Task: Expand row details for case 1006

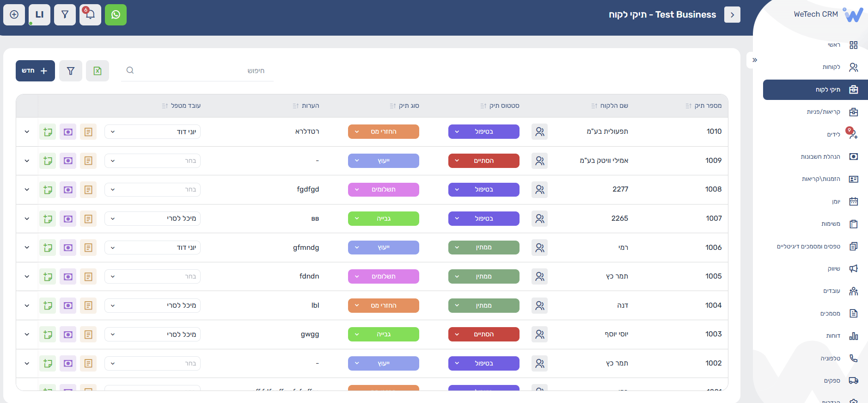Action: click(x=27, y=248)
